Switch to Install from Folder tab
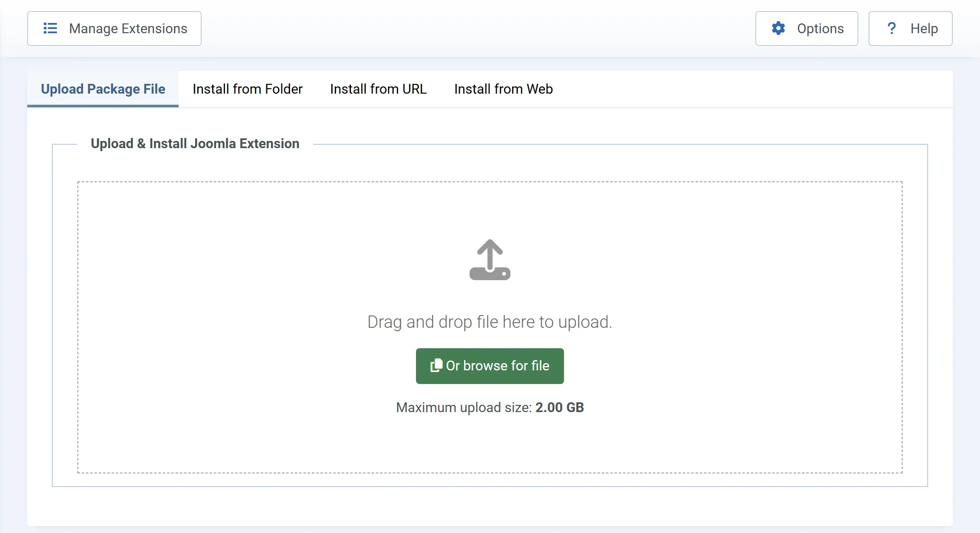980x533 pixels. (x=248, y=89)
